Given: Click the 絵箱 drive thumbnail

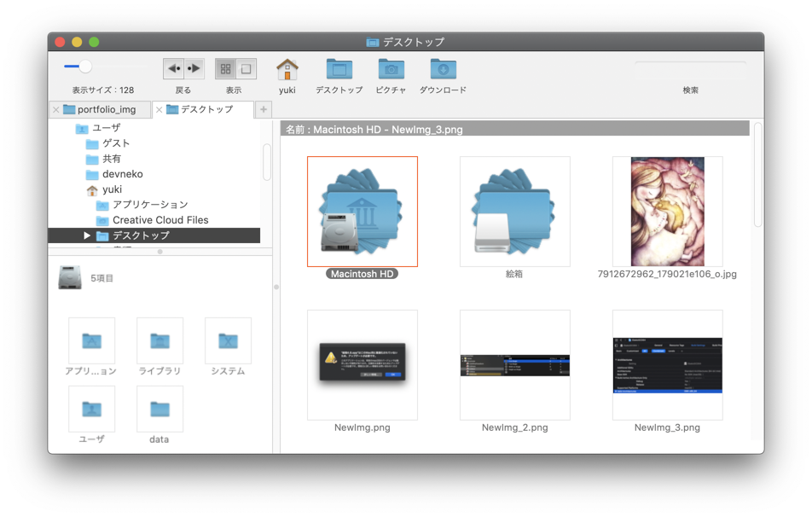Looking at the screenshot, I should click(515, 212).
